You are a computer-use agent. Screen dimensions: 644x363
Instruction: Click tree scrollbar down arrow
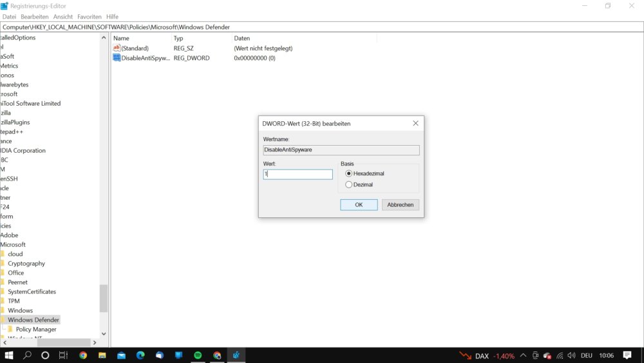pyautogui.click(x=104, y=334)
